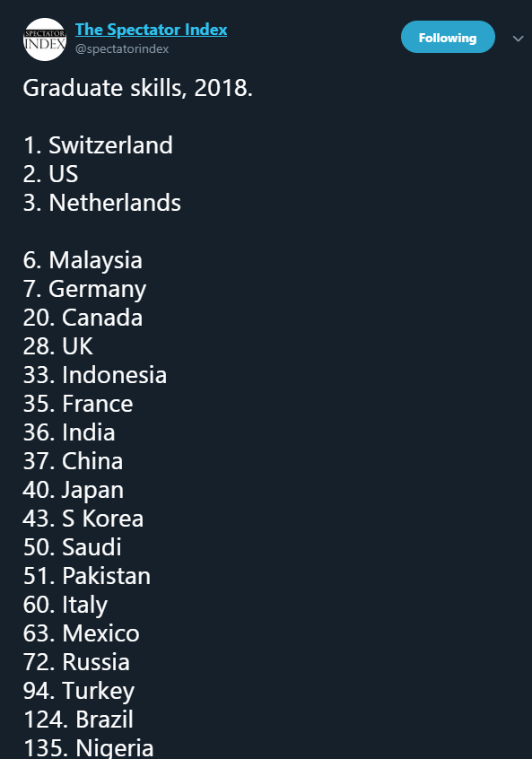Select the '51. Pakistan' line

(87, 576)
